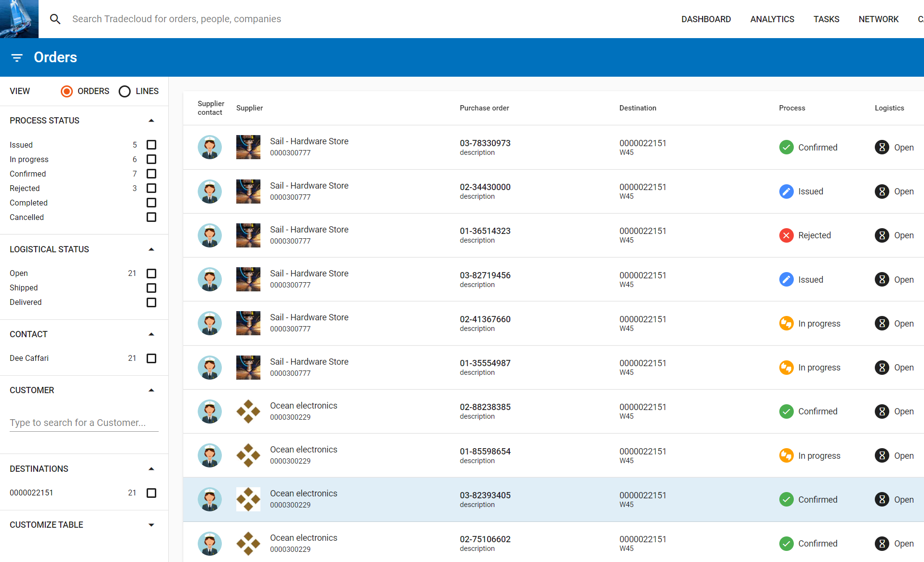Expand the CUSTOMIZE TABLE section
924x562 pixels.
click(x=151, y=525)
